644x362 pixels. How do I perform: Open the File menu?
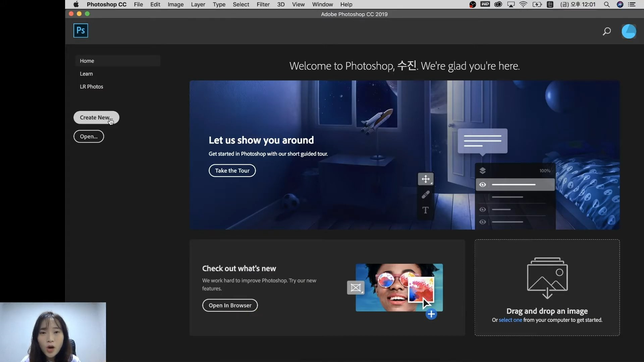point(138,4)
